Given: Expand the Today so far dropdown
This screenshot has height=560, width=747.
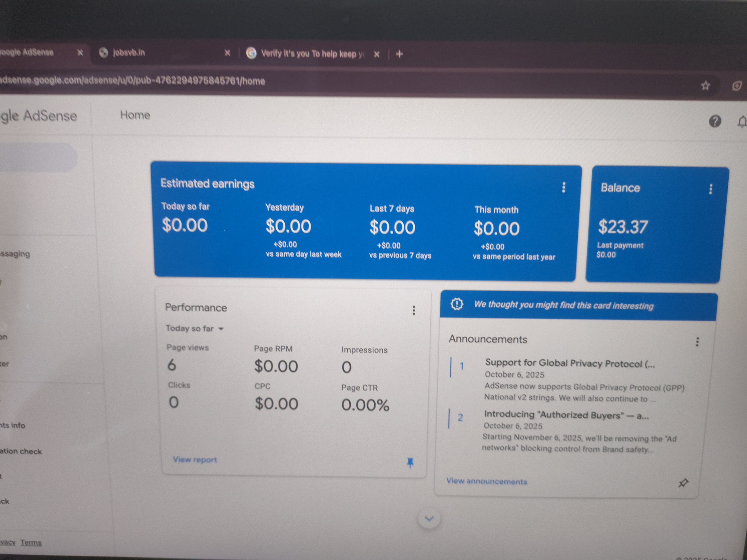Looking at the screenshot, I should [195, 329].
